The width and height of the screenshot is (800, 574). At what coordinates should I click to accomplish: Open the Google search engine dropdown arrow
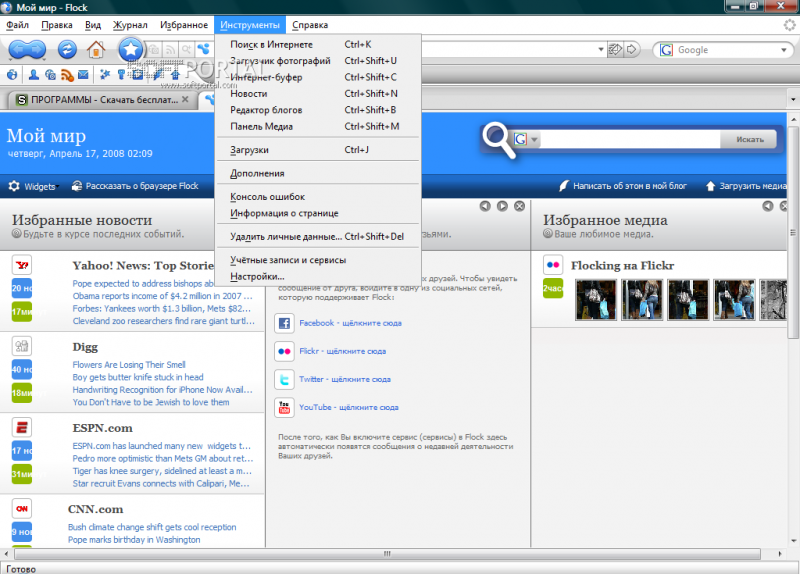784,50
